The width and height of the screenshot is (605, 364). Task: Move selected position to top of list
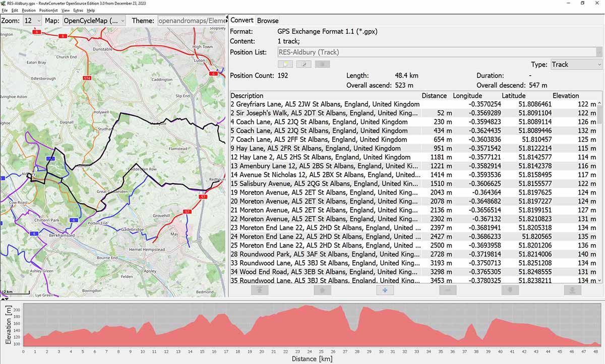pos(260,290)
